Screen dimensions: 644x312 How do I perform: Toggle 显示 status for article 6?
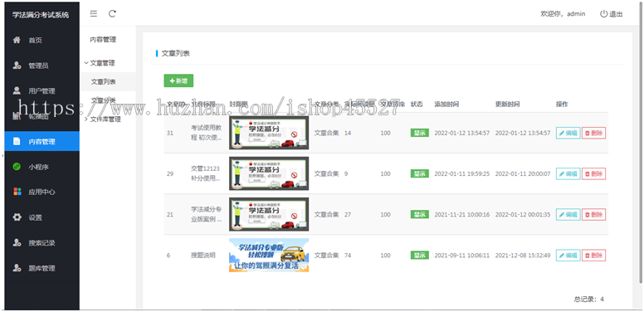tap(419, 255)
